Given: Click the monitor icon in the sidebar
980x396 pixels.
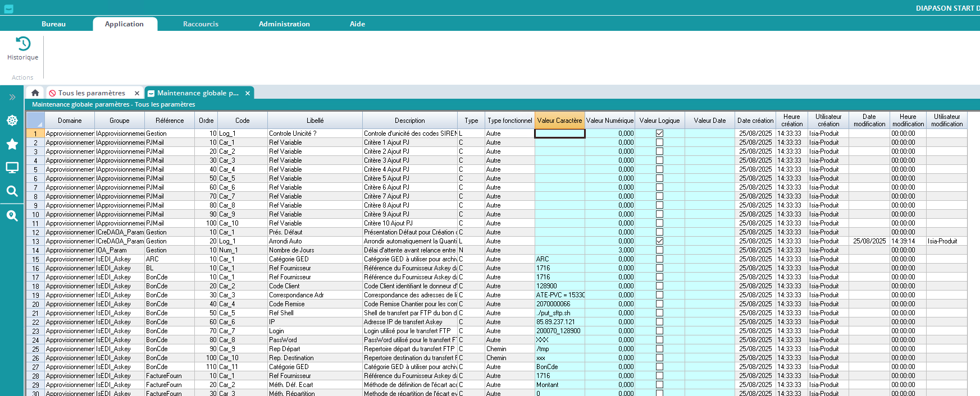Looking at the screenshot, I should 12,168.
